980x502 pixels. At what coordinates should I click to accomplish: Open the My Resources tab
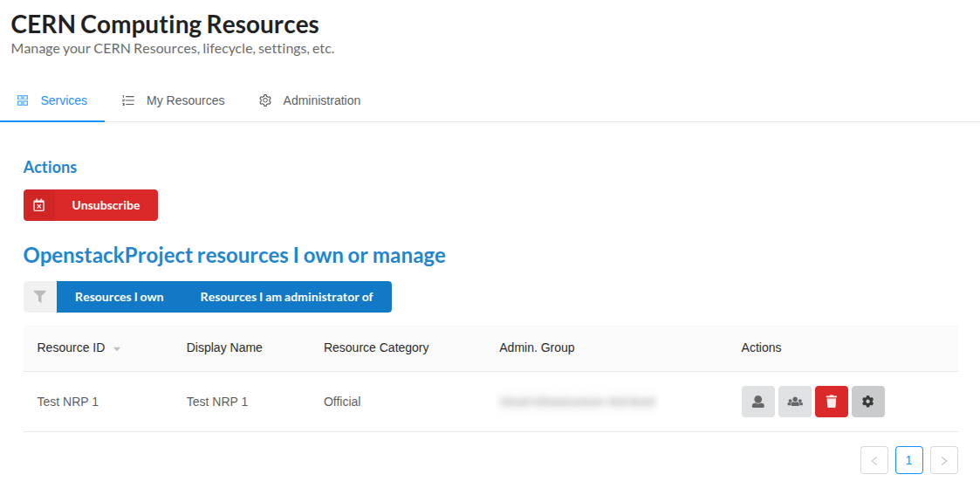pyautogui.click(x=173, y=100)
